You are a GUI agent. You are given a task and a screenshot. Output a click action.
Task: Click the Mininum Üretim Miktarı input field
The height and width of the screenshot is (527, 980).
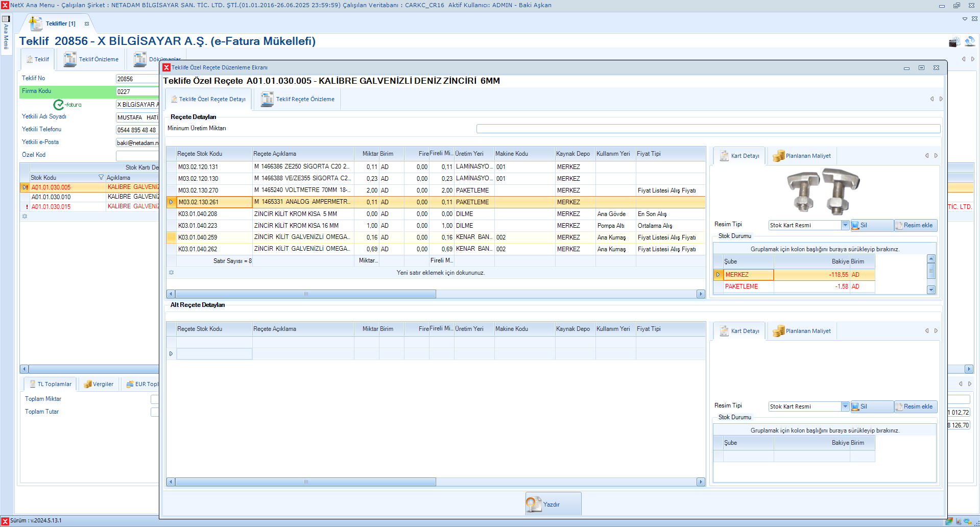[708, 129]
